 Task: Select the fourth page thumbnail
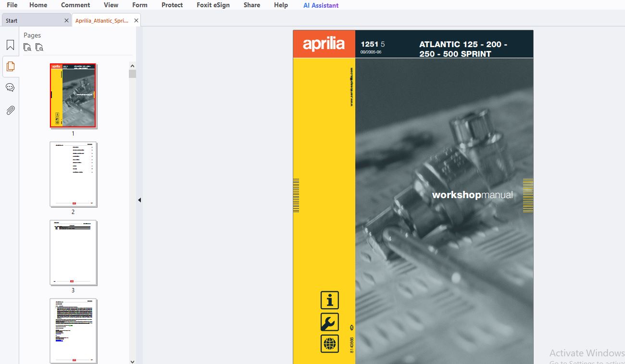tap(74, 331)
